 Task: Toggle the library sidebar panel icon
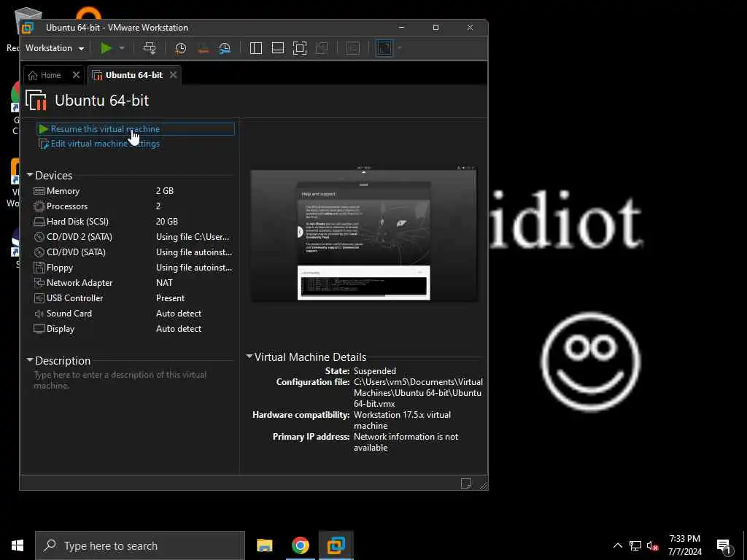coord(256,48)
